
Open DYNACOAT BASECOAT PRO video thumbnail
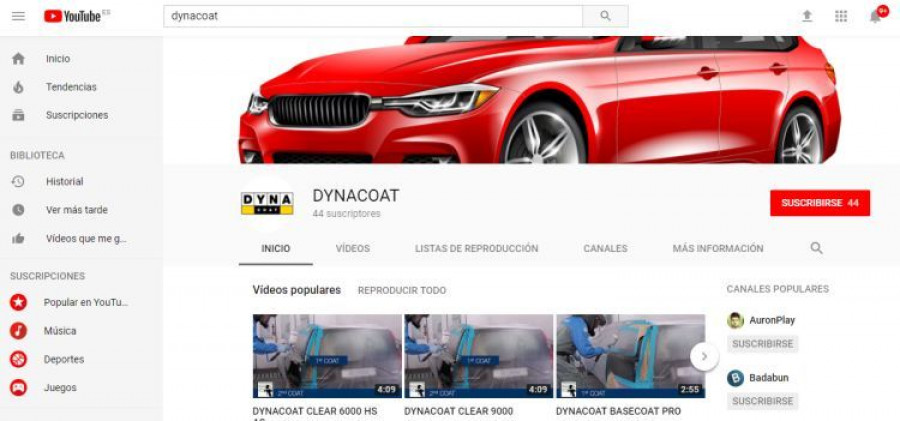(630, 356)
